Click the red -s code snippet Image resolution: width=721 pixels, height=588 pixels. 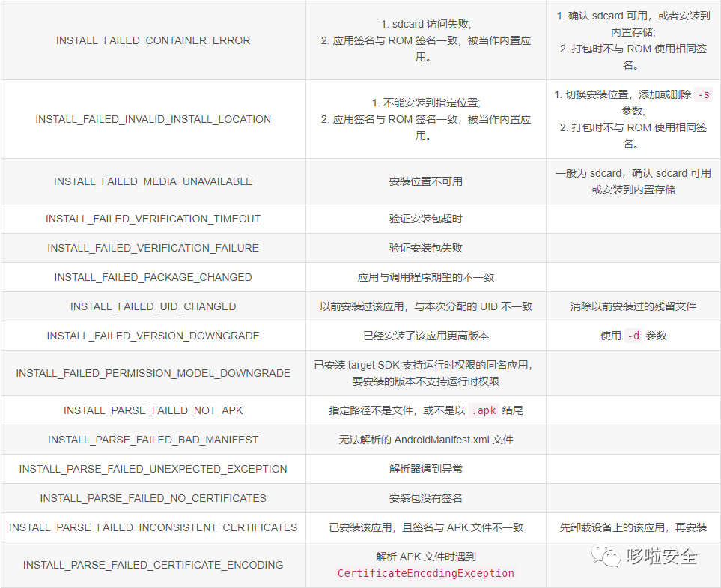pos(703,95)
